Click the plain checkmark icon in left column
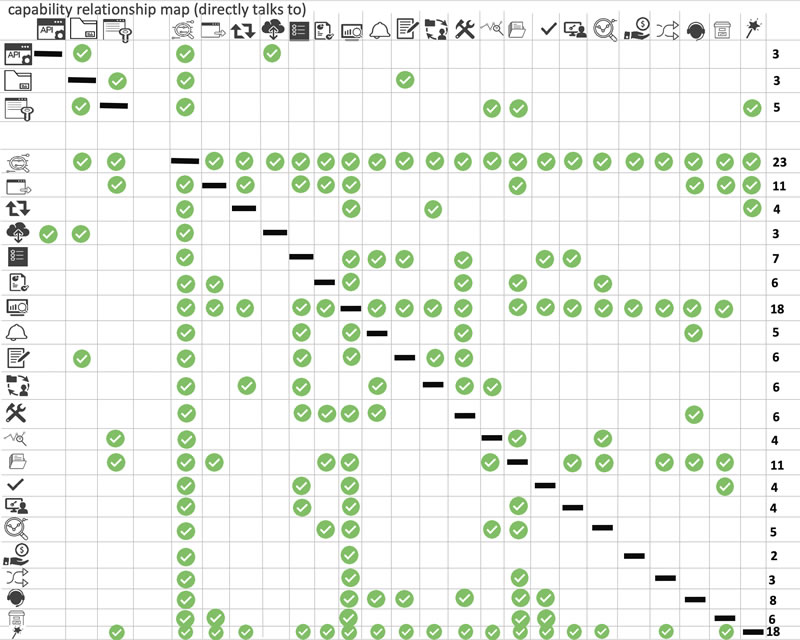 point(17,485)
